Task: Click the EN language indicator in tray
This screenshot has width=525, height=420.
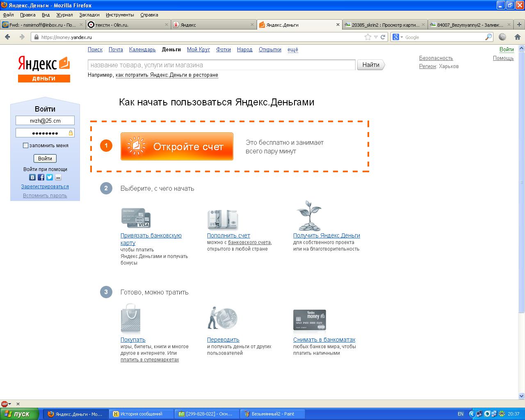Action: 460,414
